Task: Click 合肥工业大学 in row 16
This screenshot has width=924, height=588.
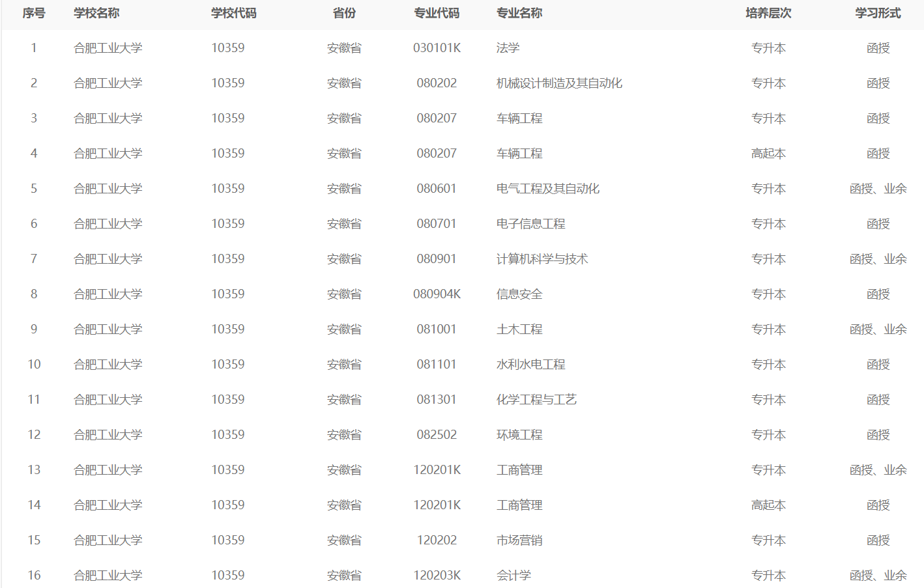Action: tap(108, 576)
